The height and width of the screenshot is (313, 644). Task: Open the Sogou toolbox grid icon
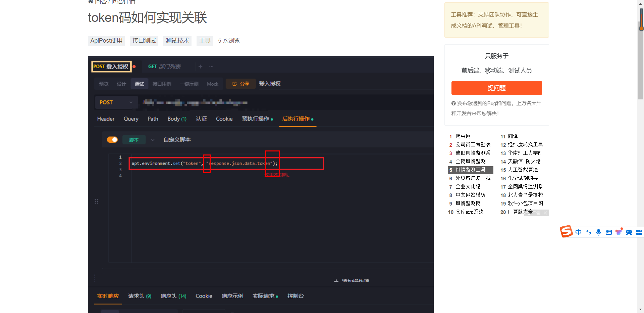639,232
